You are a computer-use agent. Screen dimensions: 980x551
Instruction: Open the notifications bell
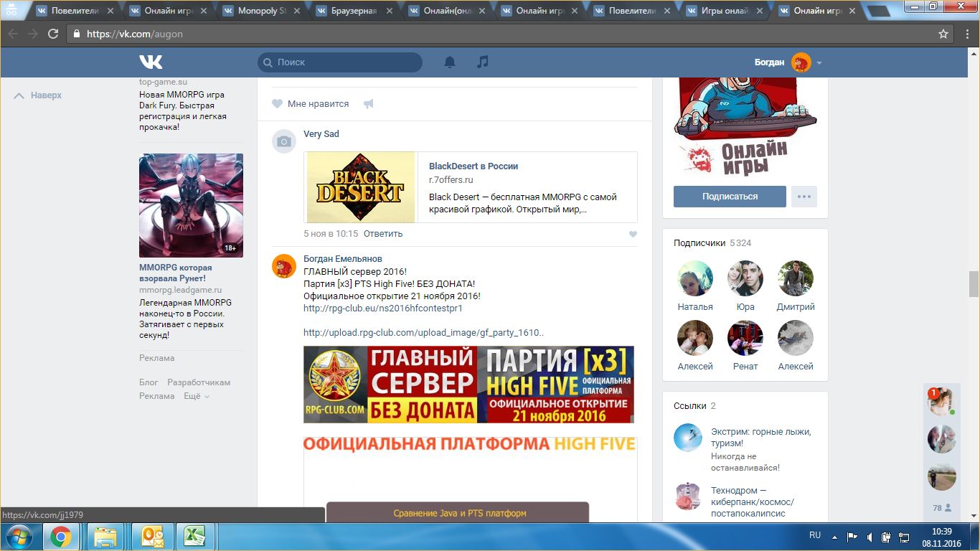450,62
